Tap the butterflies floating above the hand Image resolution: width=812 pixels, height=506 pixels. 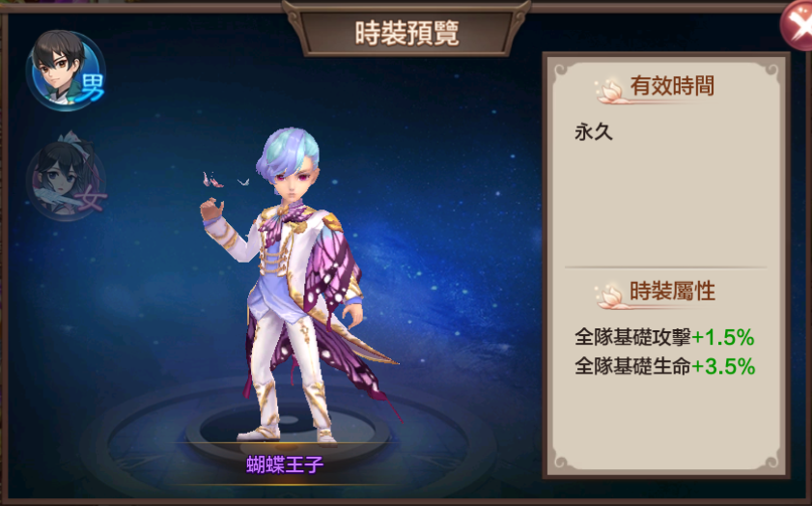226,180
